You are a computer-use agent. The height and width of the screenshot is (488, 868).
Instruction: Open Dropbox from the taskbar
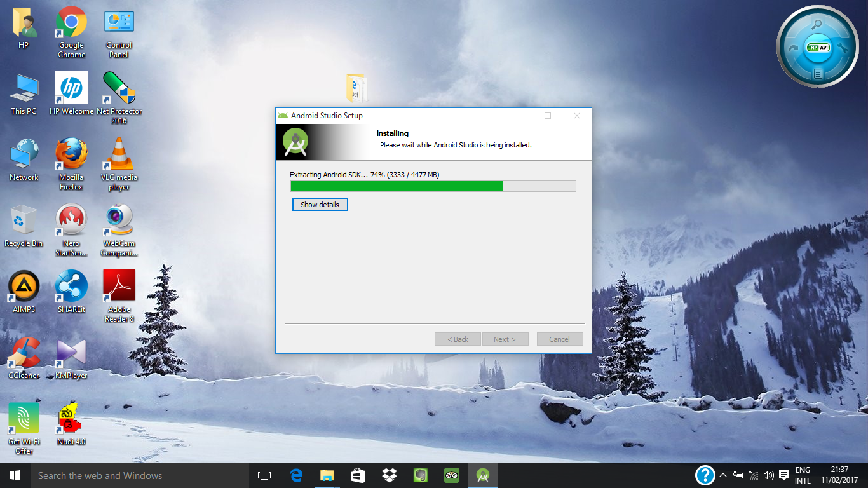389,475
